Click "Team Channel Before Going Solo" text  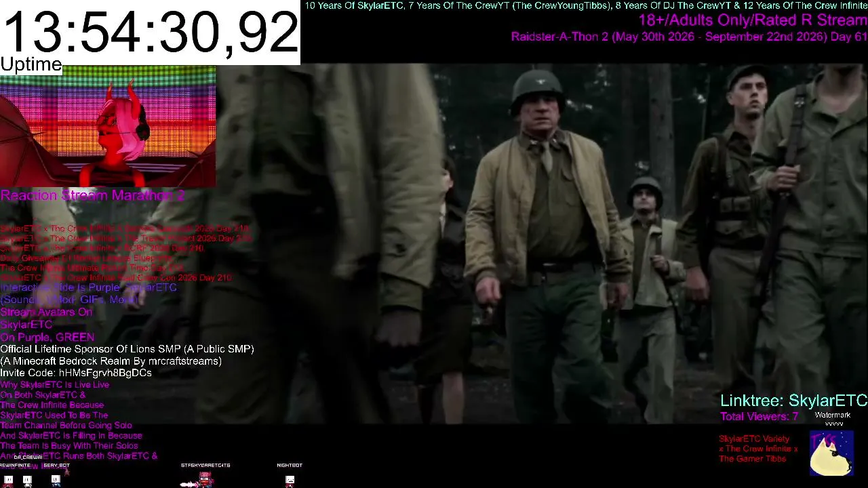click(66, 426)
